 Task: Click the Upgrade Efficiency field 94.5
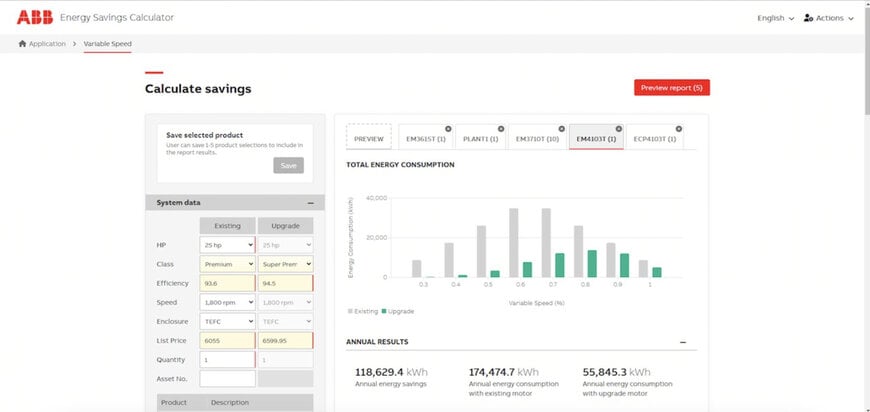(285, 283)
